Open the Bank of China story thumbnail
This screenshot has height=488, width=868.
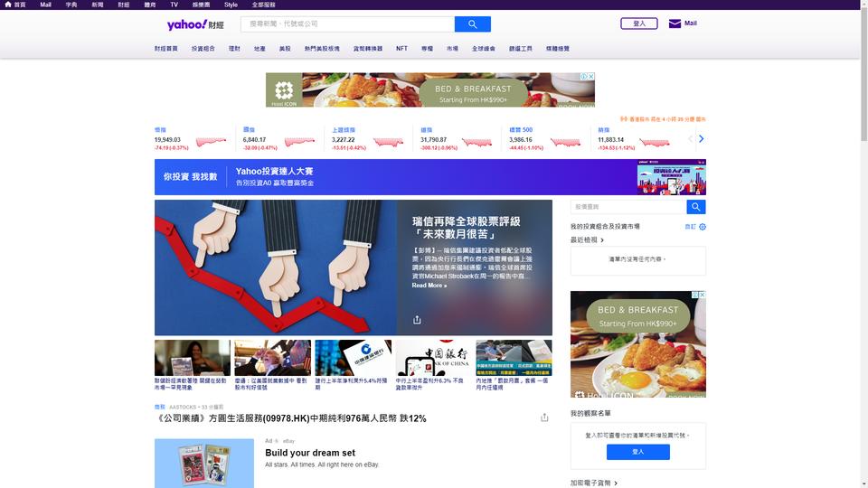click(x=433, y=358)
